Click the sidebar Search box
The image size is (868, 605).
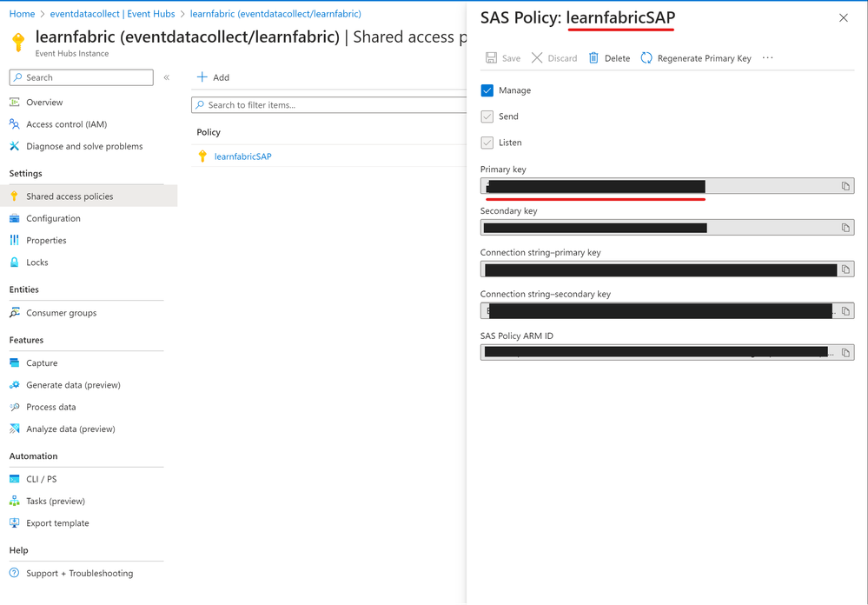pos(82,77)
